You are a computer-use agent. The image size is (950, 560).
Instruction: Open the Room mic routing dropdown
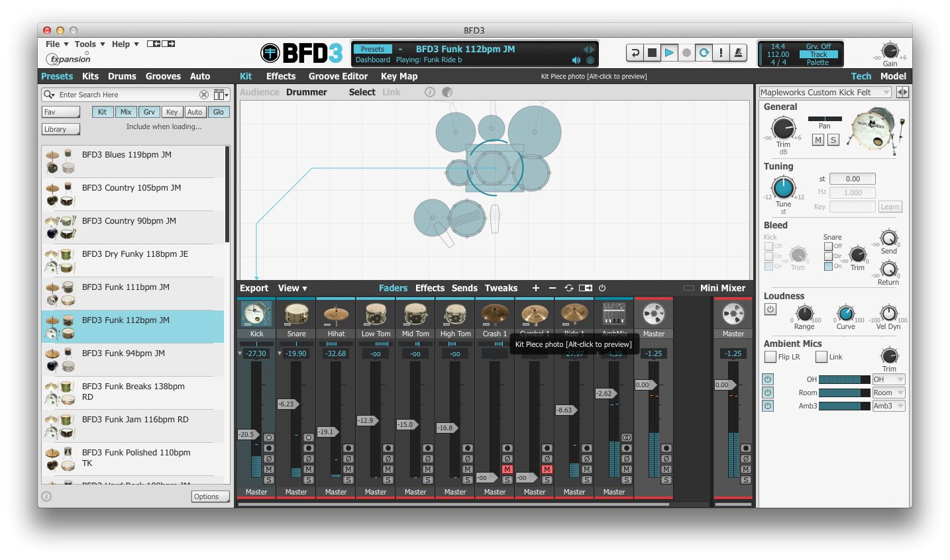(x=888, y=393)
